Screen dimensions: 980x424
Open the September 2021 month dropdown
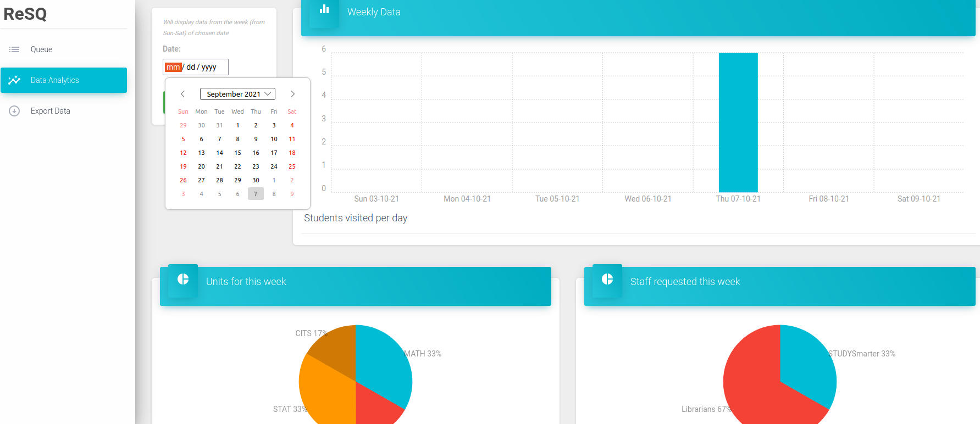click(237, 94)
